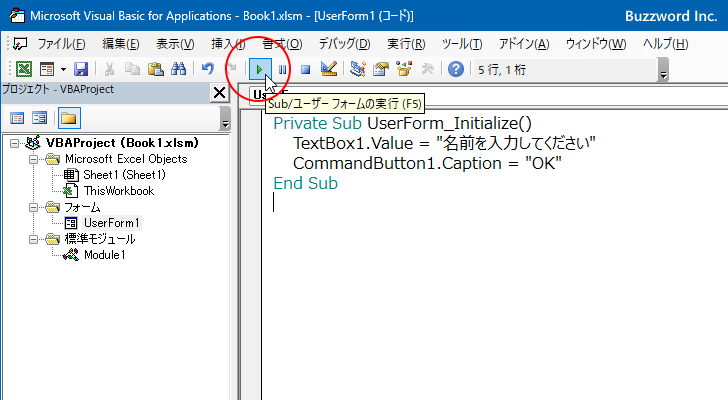Click the Private Sub UserForm_Initialize() line

[402, 123]
